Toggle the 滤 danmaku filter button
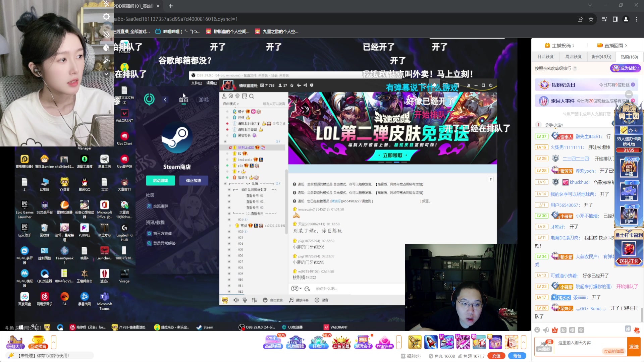The width and height of the screenshot is (644, 362). pyautogui.click(x=628, y=329)
